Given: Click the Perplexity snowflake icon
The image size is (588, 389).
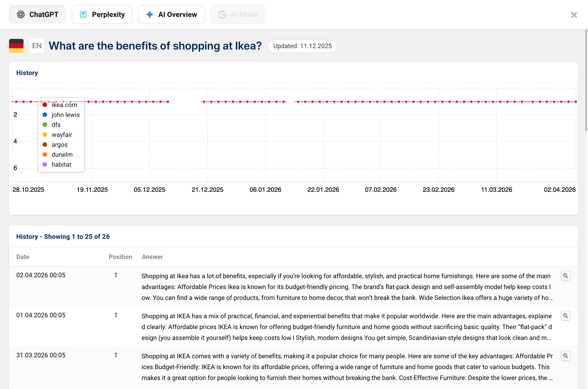Looking at the screenshot, I should click(83, 14).
